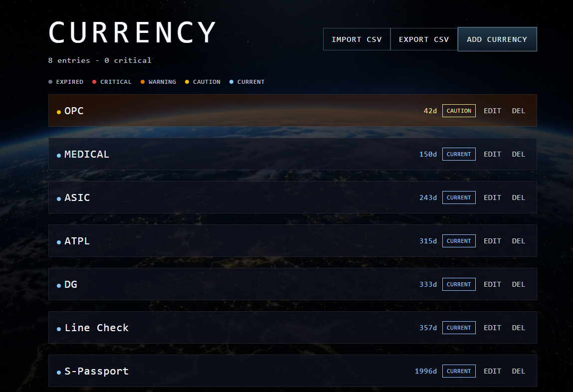Screen dimensions: 573x392
Task: Edit the OPC entry
Action: click(492, 111)
